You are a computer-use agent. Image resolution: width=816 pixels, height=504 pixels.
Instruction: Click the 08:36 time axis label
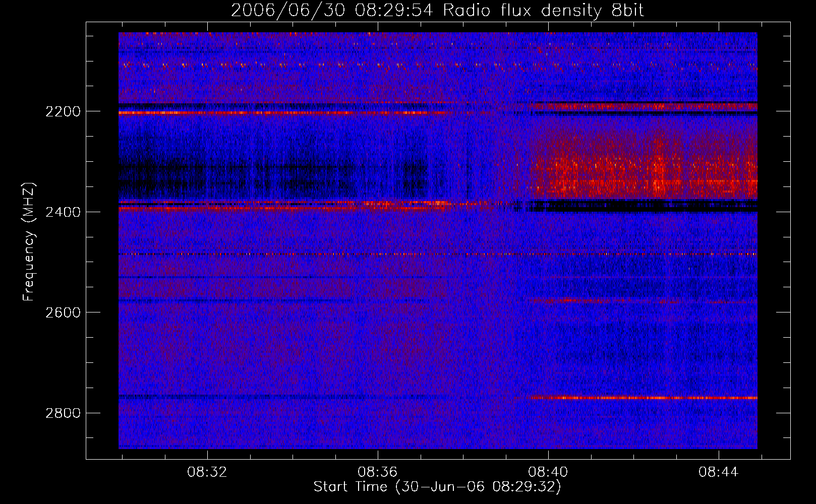378,472
